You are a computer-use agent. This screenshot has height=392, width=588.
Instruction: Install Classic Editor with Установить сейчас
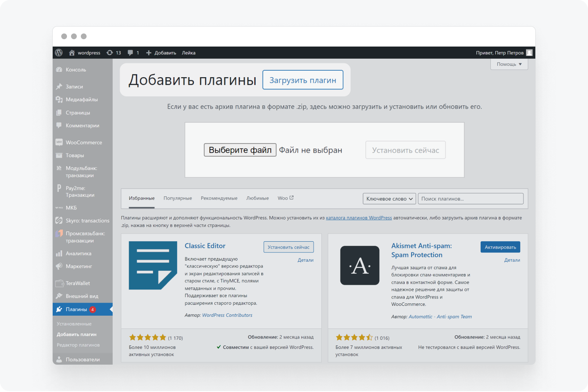[289, 247]
